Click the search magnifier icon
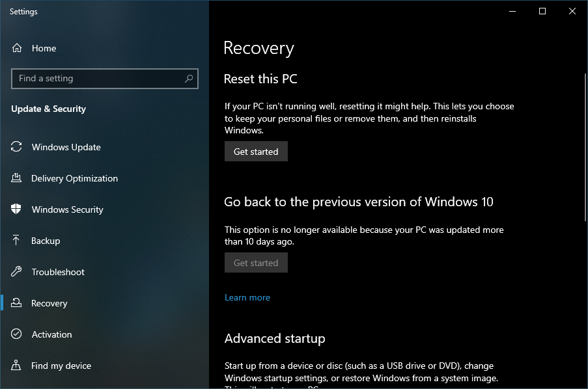 [189, 78]
